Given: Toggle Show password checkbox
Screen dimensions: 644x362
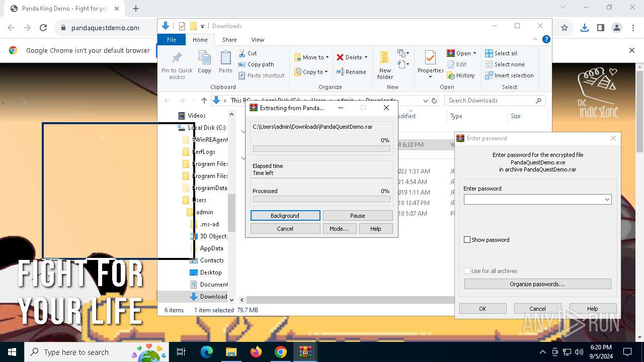Looking at the screenshot, I should pos(467,240).
